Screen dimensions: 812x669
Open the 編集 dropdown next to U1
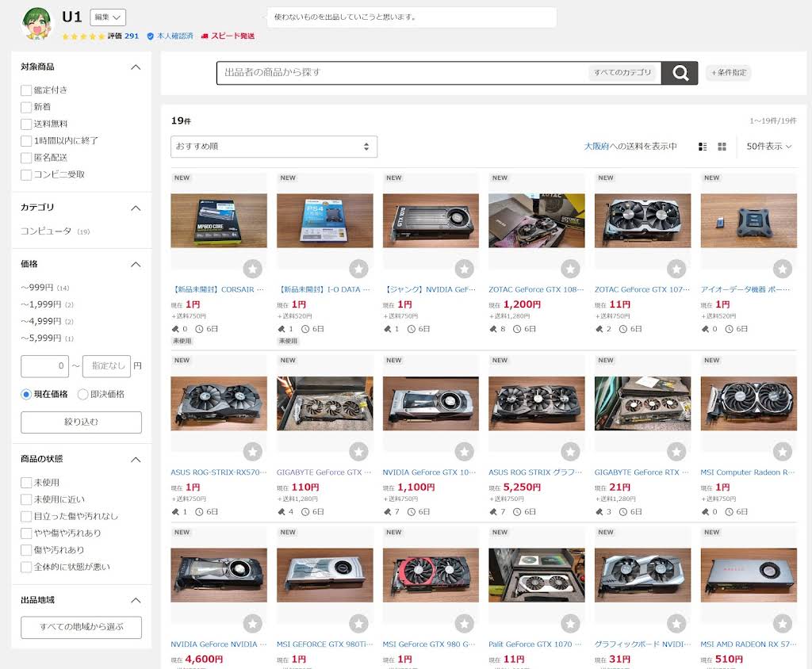click(108, 17)
